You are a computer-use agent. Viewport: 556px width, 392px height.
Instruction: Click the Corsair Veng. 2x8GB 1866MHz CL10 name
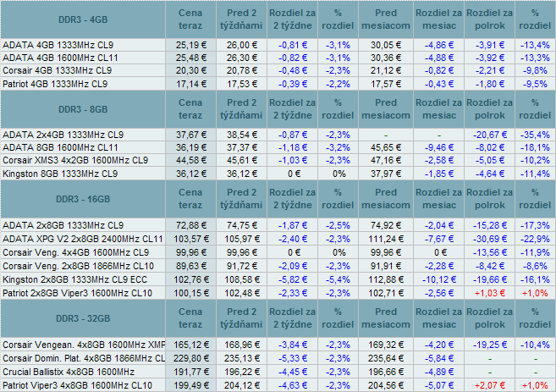coord(78,266)
